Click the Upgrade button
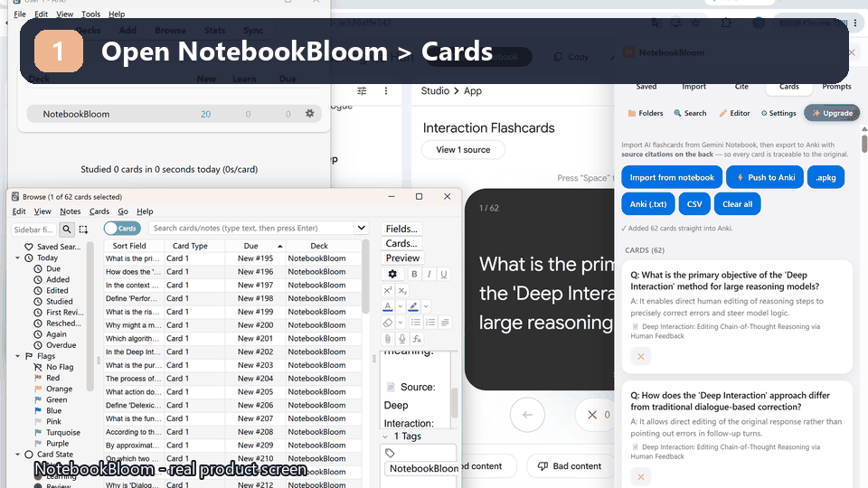The height and width of the screenshot is (488, 868). (832, 113)
